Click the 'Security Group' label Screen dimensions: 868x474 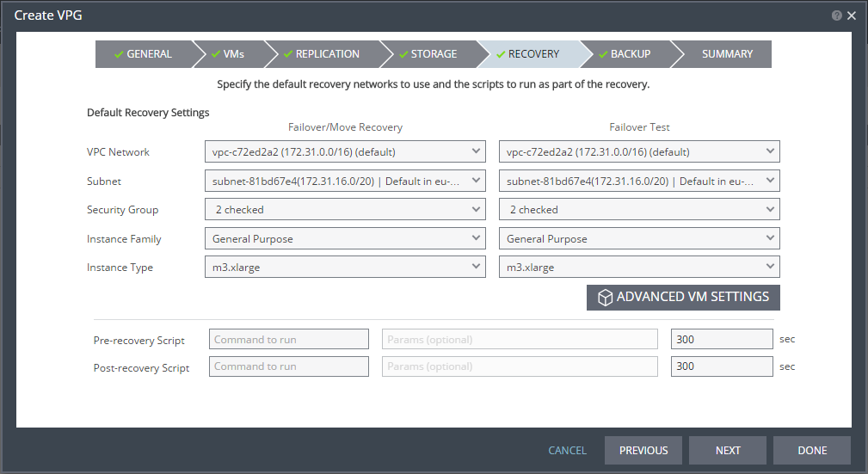click(x=122, y=210)
